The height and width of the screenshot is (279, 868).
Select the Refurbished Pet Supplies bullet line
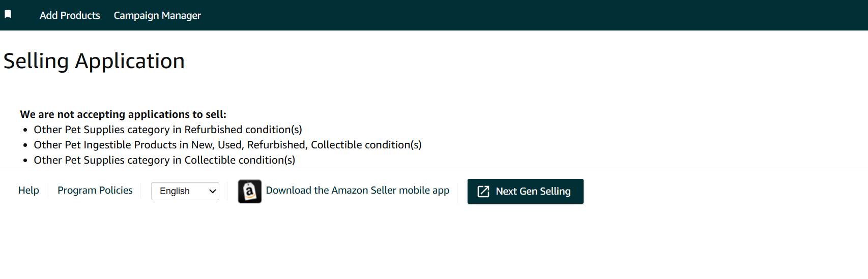tap(168, 130)
